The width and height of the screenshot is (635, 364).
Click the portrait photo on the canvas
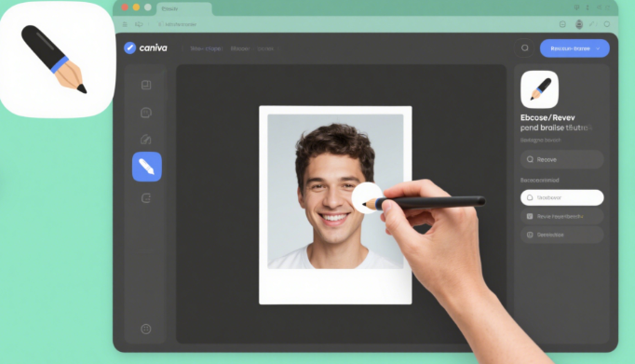pos(335,191)
